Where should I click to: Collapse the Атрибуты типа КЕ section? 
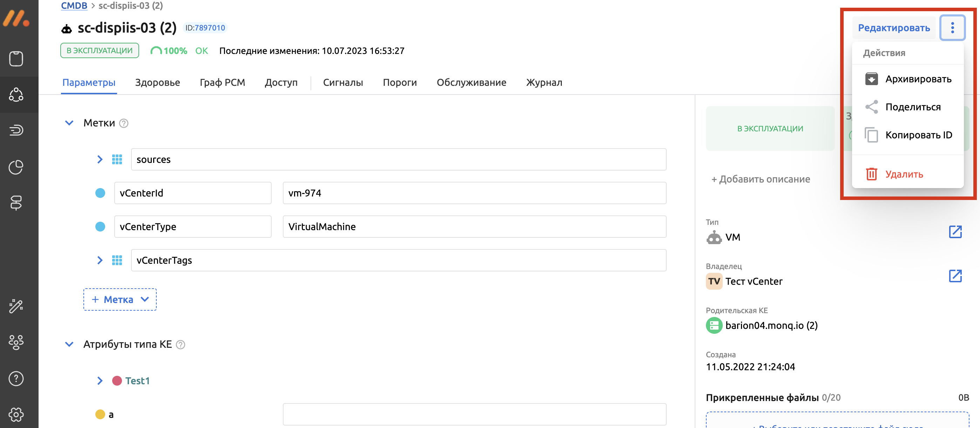click(x=69, y=344)
